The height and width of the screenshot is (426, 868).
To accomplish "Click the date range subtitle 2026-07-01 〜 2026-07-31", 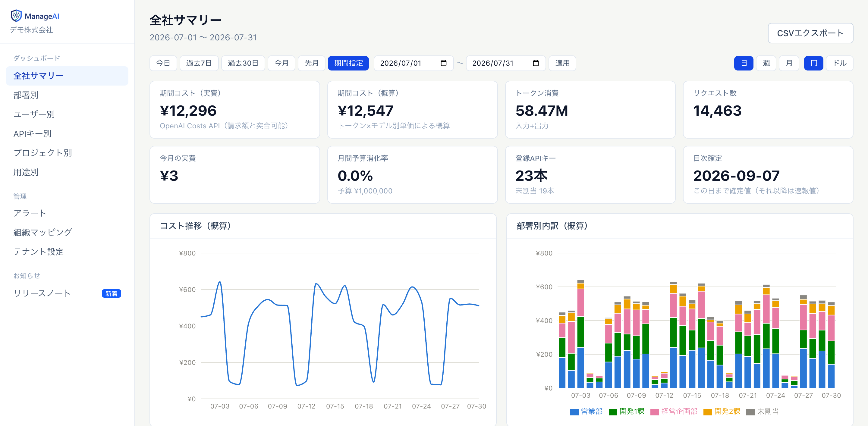I will (x=203, y=37).
